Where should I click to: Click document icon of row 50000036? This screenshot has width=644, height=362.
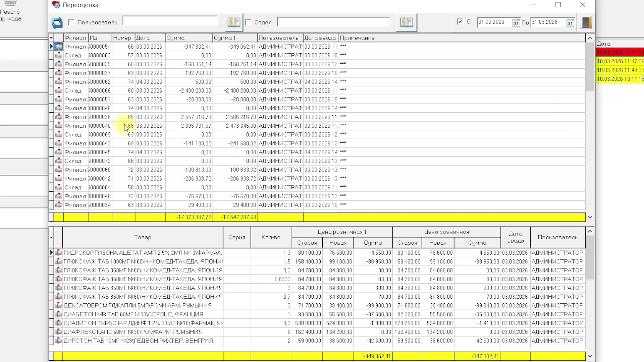click(59, 117)
